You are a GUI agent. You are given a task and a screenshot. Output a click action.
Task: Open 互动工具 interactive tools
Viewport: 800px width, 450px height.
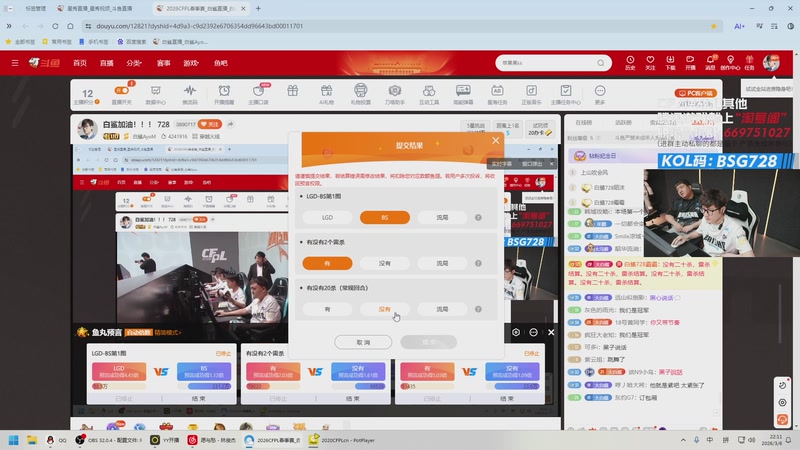coord(429,94)
